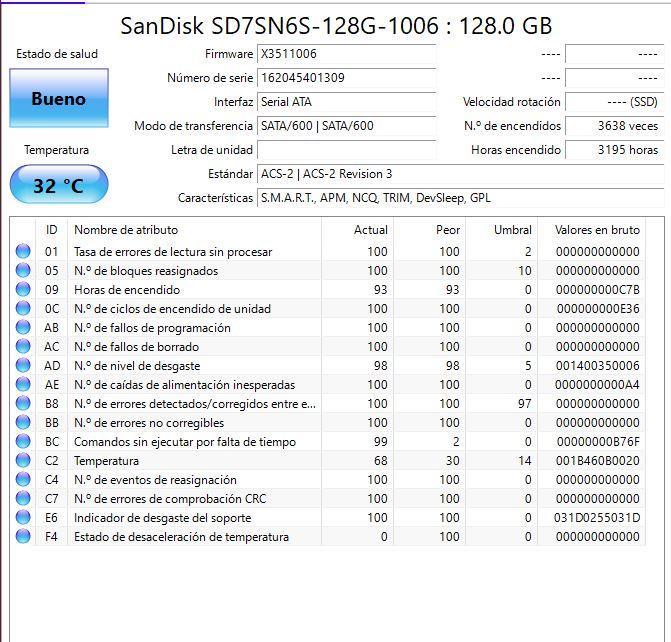Select the Firmware field X3511006
The image size is (671, 642).
(346, 54)
